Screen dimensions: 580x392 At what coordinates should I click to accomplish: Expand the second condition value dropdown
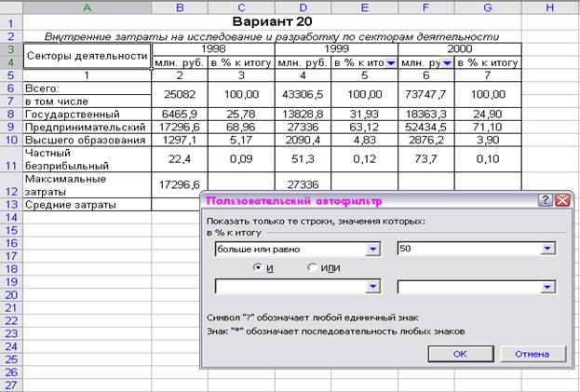click(547, 287)
